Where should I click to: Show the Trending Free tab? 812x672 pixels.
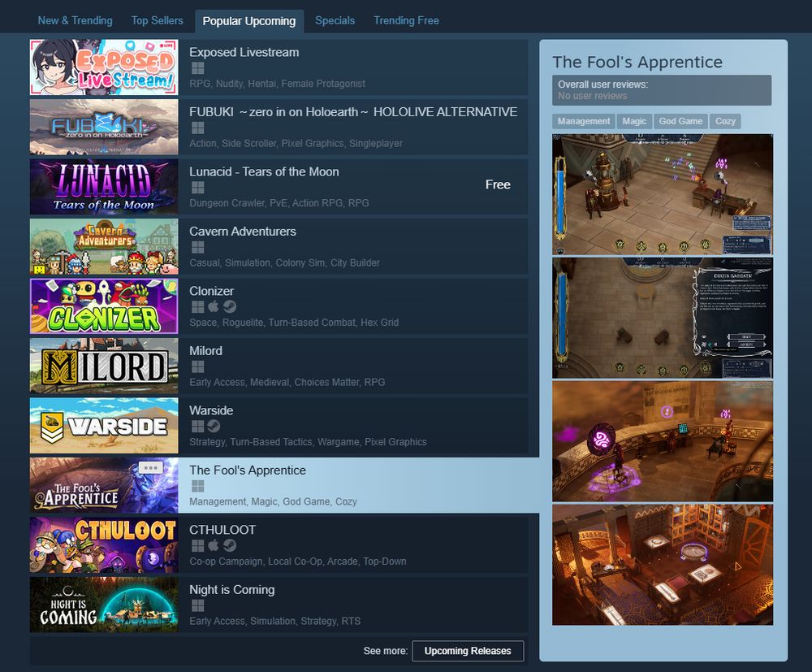[407, 21]
